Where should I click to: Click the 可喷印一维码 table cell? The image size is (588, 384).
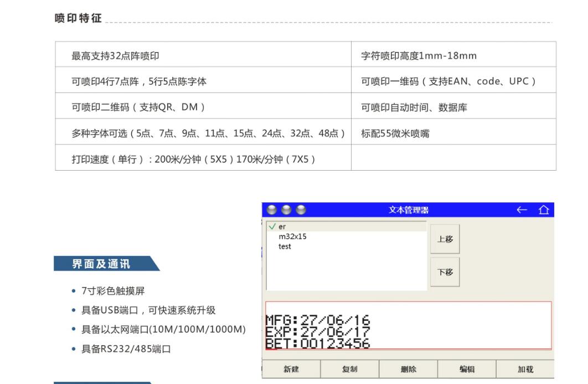454,80
